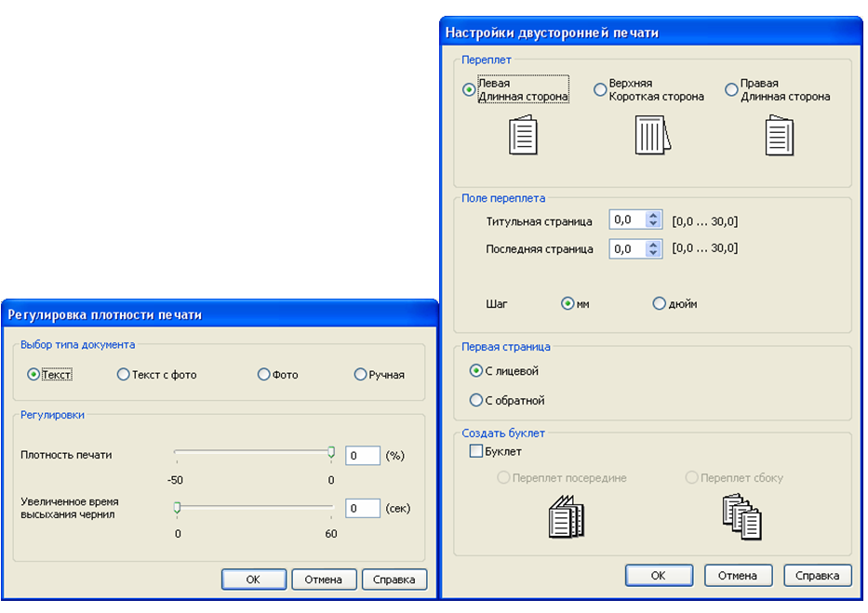
Task: Click OK in duplex settings dialog
Action: point(659,576)
